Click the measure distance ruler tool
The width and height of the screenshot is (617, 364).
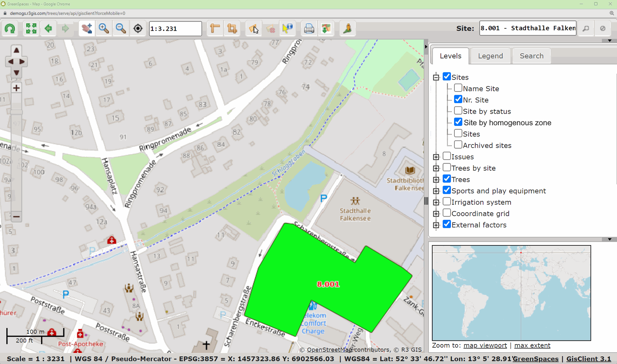(215, 29)
